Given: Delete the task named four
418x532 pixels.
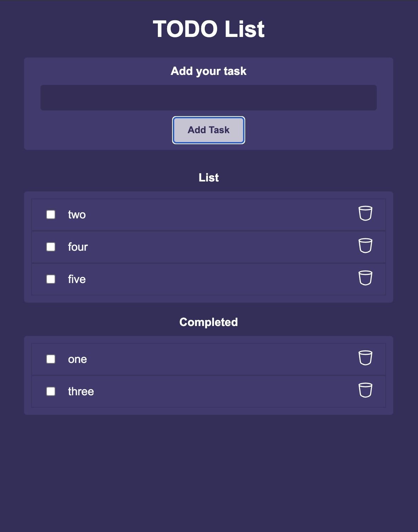Looking at the screenshot, I should tap(365, 246).
